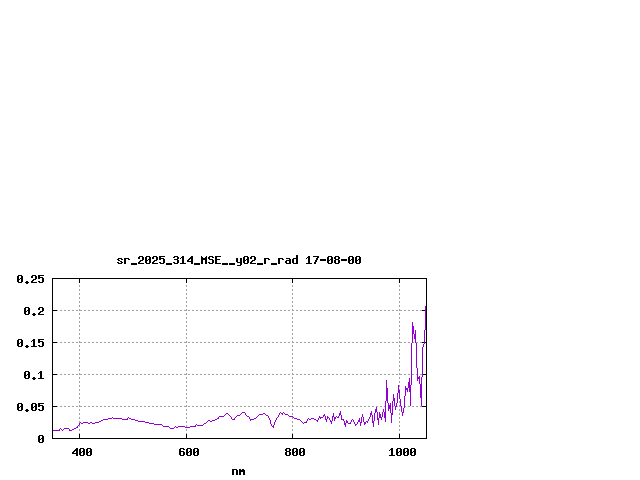
Task: Select the 0.25 y-axis tick label
Action: (x=31, y=279)
